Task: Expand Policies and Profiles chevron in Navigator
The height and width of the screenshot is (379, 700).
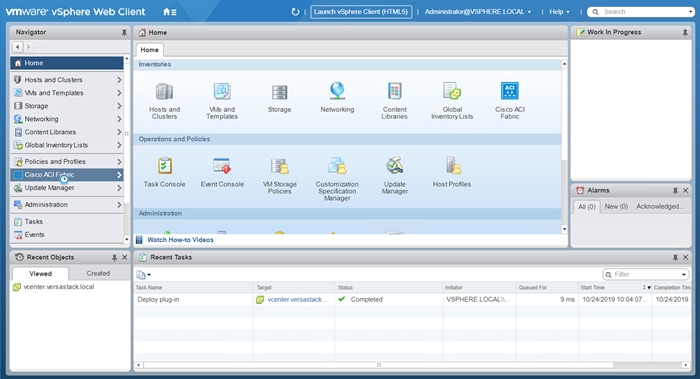Action: coord(119,162)
